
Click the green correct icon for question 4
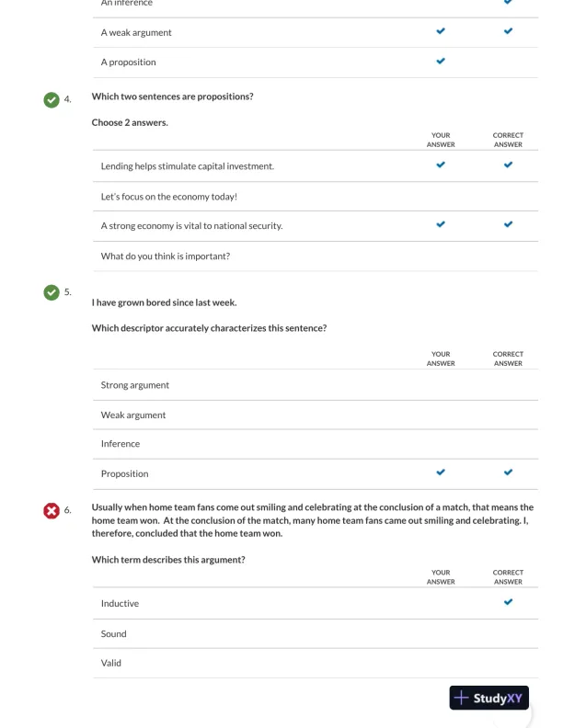click(x=51, y=97)
